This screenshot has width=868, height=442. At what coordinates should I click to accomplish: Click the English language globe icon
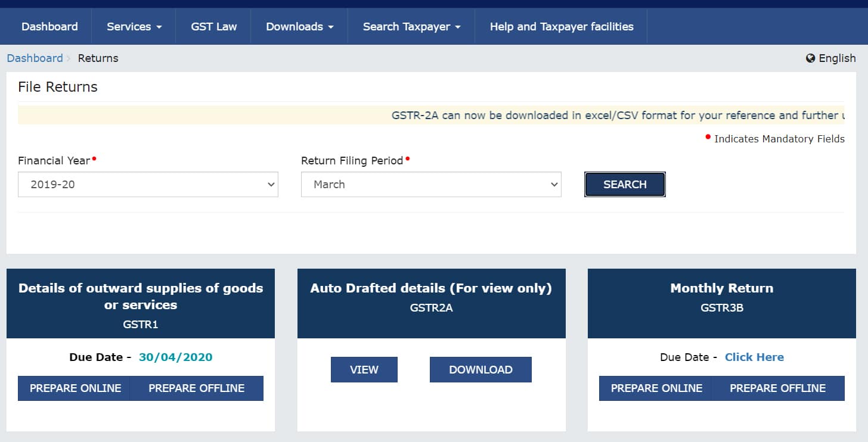pyautogui.click(x=810, y=58)
